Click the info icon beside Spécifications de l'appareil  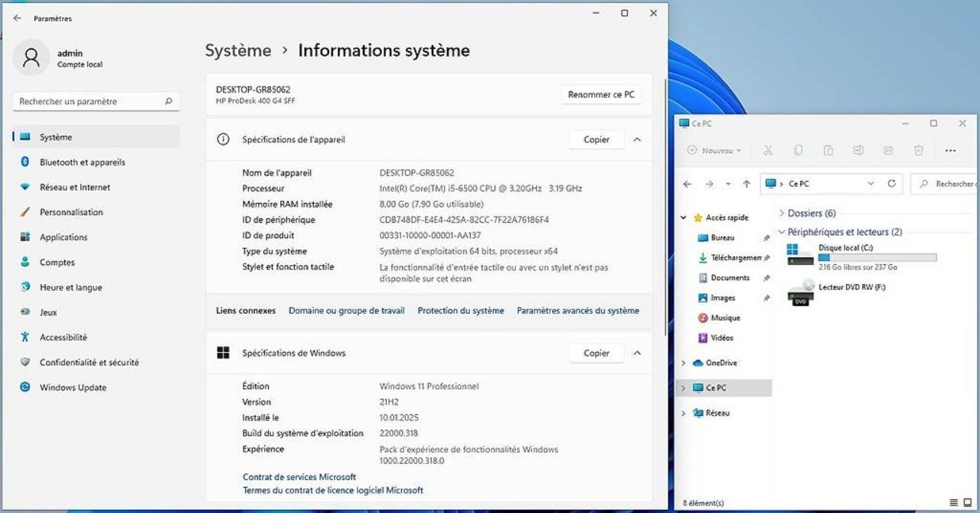[223, 139]
